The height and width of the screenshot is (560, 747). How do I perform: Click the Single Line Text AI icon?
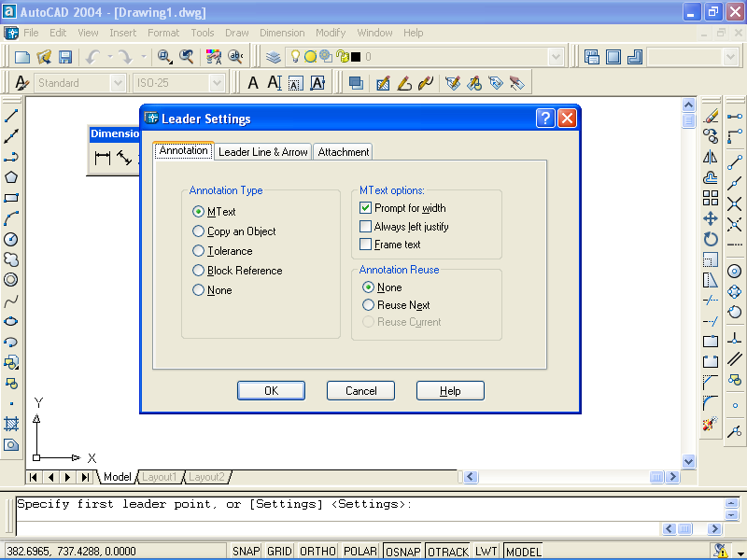[275, 83]
